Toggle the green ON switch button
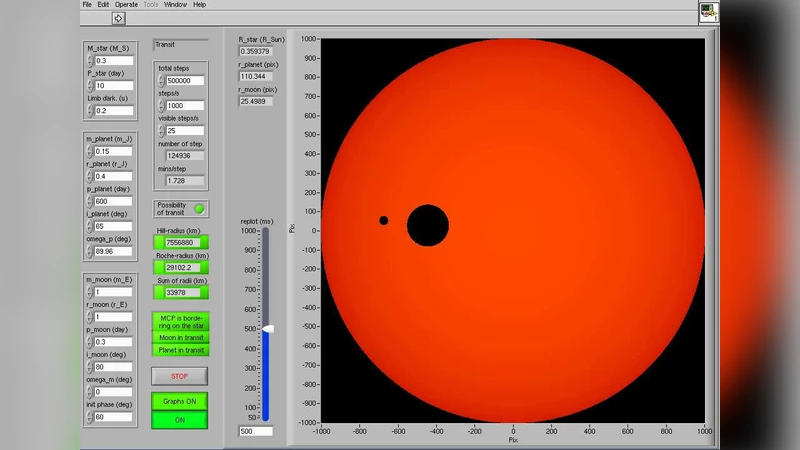This screenshot has height=450, width=800. [179, 420]
